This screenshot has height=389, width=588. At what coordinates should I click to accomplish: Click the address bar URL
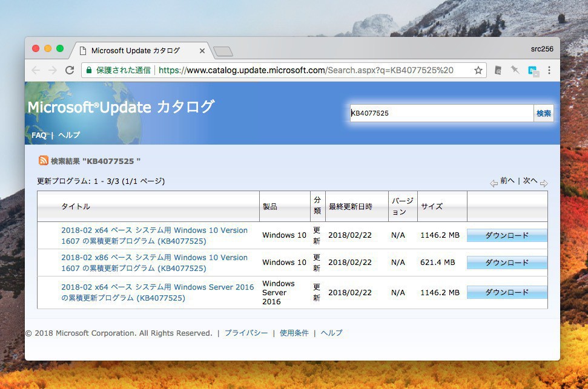pos(306,70)
